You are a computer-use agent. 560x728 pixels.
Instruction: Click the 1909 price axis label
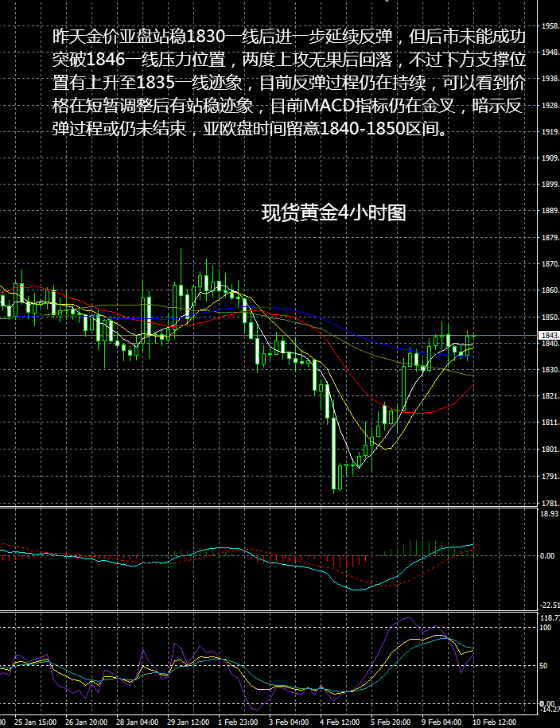550,158
